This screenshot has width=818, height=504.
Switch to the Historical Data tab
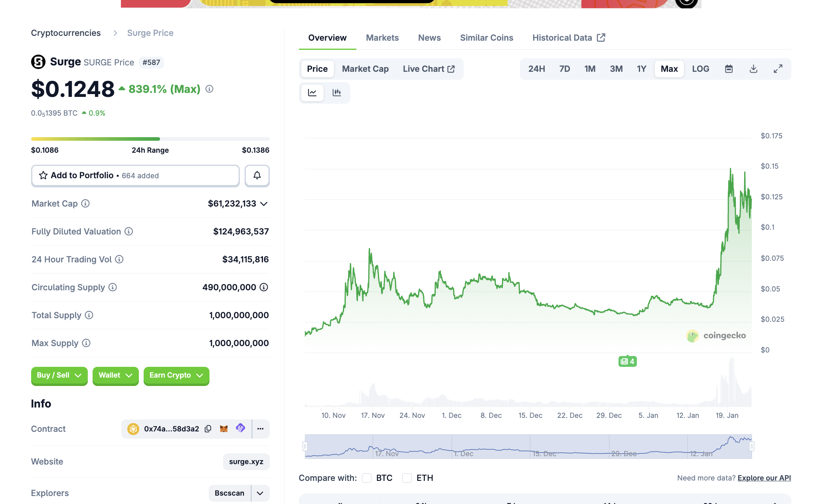[562, 37]
